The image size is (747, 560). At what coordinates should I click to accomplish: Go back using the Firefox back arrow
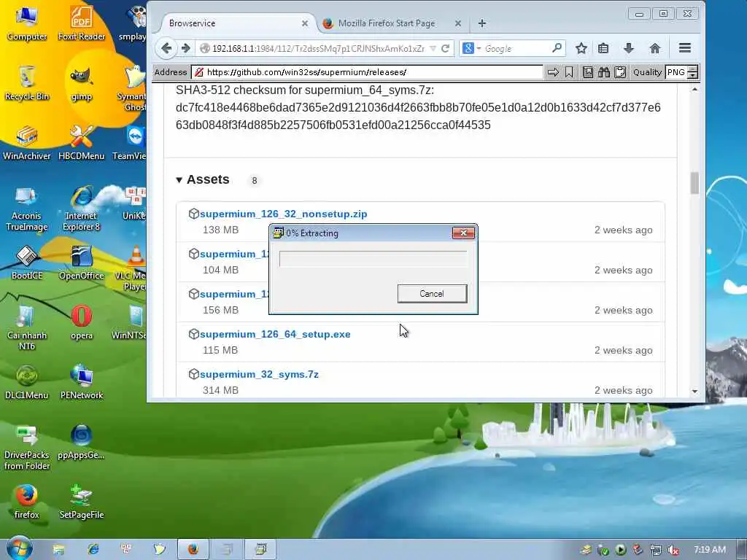tap(166, 48)
